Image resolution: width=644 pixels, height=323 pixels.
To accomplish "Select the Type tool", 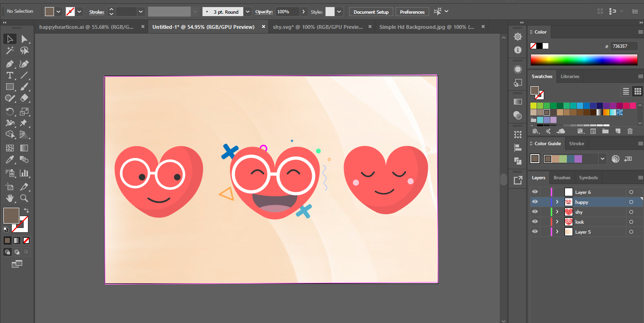I will click(9, 75).
